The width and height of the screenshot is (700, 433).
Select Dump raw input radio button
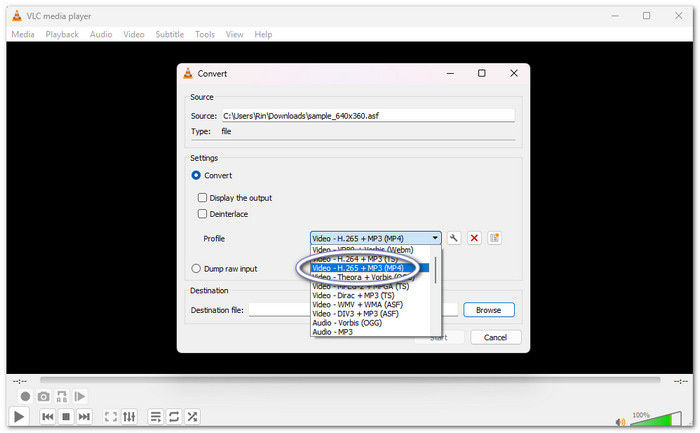tap(196, 269)
